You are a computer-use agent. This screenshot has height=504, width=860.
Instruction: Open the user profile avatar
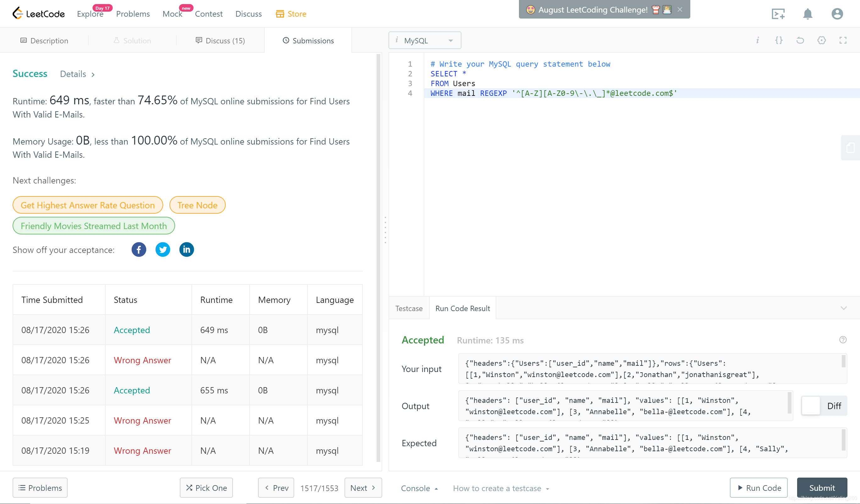(x=837, y=14)
